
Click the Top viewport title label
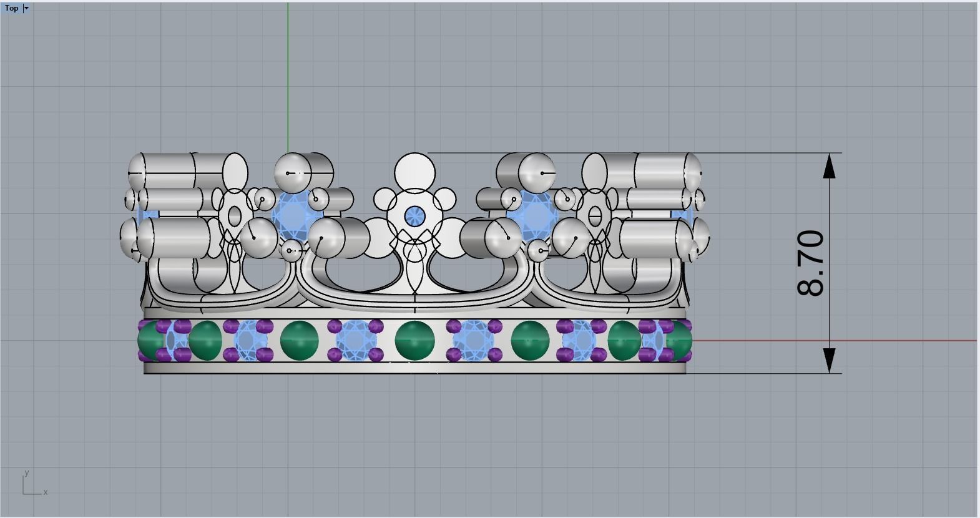coord(12,8)
